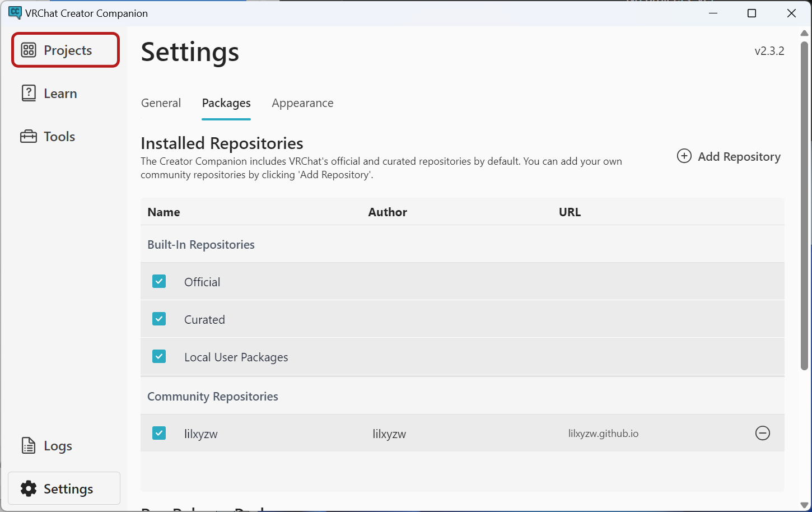
Task: Close the Creator Companion window
Action: pyautogui.click(x=791, y=13)
